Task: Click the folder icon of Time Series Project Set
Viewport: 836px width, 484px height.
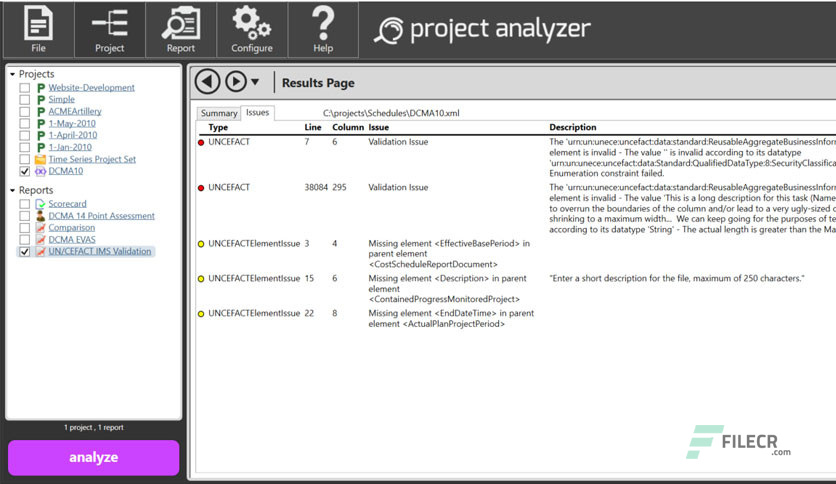Action: point(41,159)
